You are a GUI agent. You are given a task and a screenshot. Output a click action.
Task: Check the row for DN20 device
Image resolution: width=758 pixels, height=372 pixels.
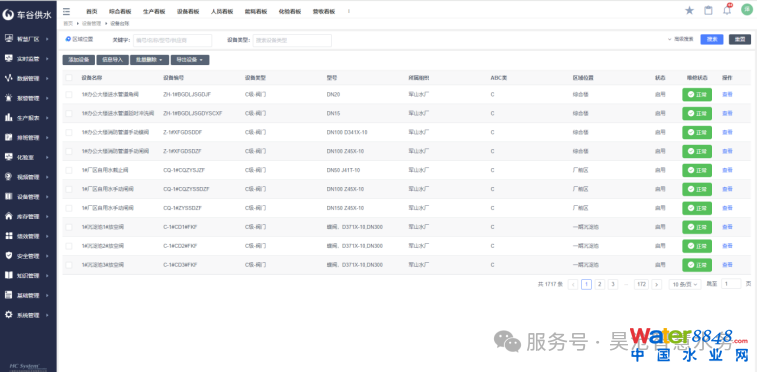coord(69,95)
